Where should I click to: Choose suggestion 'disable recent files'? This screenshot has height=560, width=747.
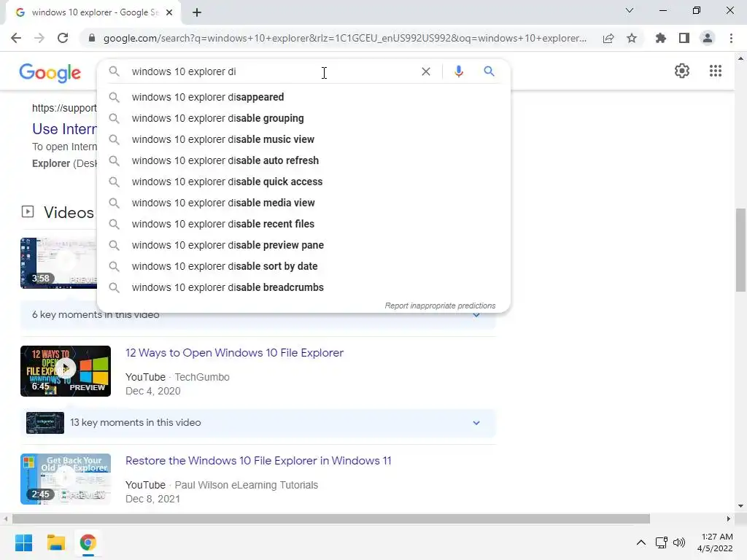pyautogui.click(x=303, y=224)
